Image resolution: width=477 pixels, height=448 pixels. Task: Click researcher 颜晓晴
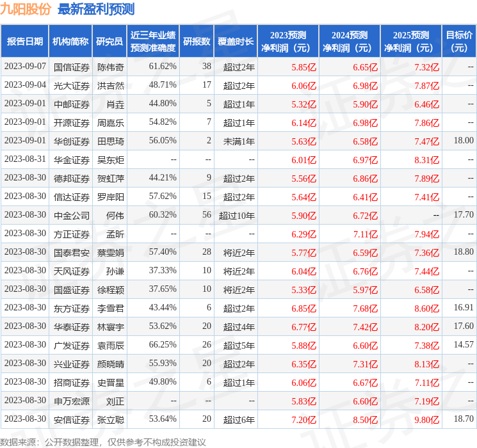(110, 364)
